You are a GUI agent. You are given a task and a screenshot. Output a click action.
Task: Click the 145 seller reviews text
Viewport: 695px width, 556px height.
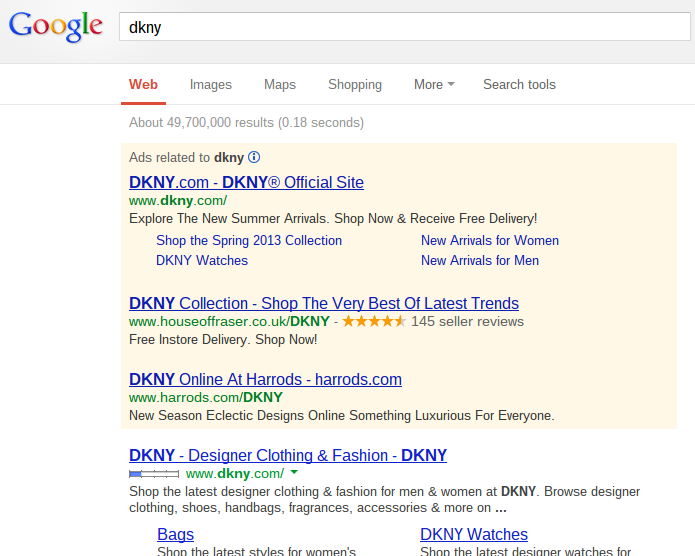467,321
